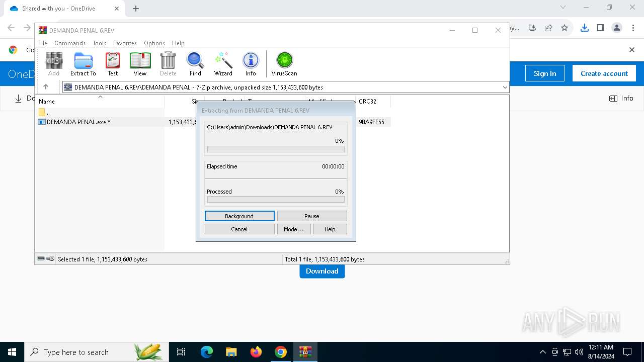This screenshot has width=644, height=362.
Task: Show archive Info icon
Action: (x=251, y=64)
